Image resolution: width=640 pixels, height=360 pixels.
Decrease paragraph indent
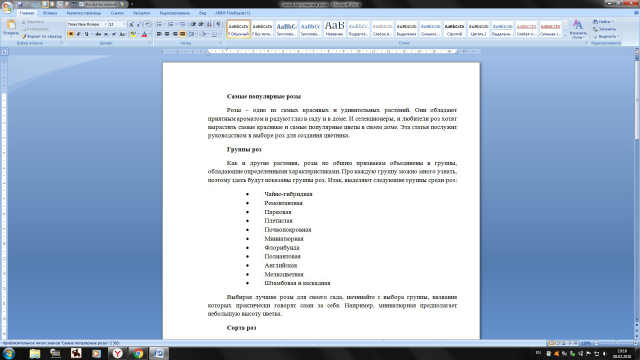tap(193, 24)
